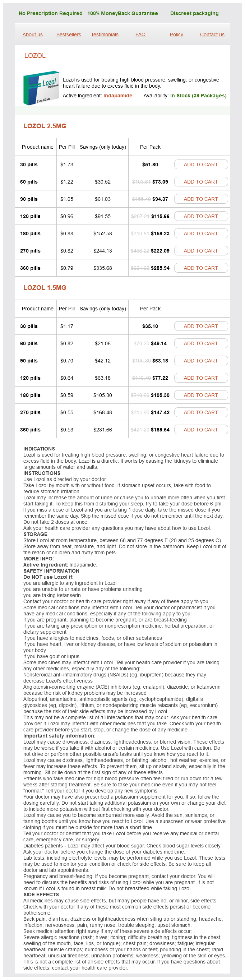Add Lozol 2.5mg 180 pills to cart
Viewport: 245px width, 980px height.
coord(201,234)
